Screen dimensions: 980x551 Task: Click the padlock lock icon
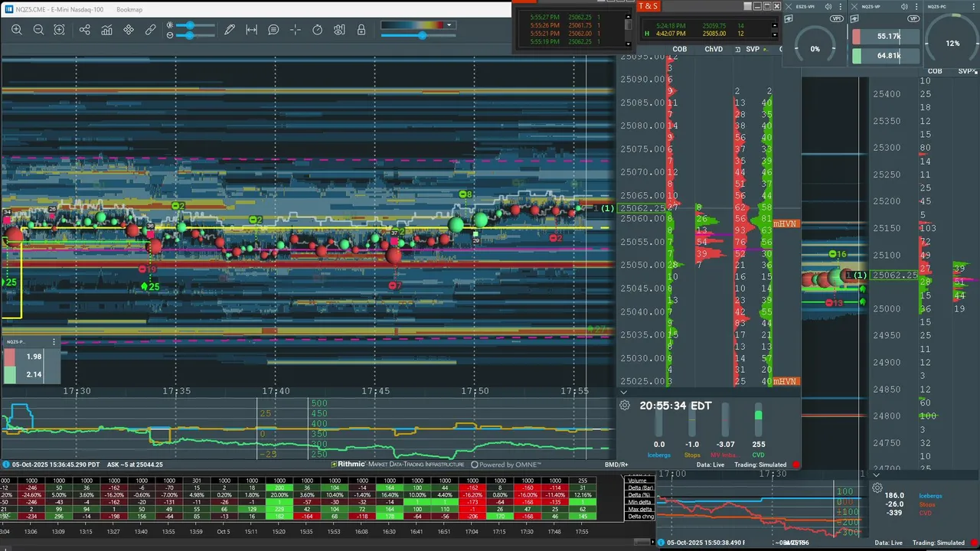361,30
